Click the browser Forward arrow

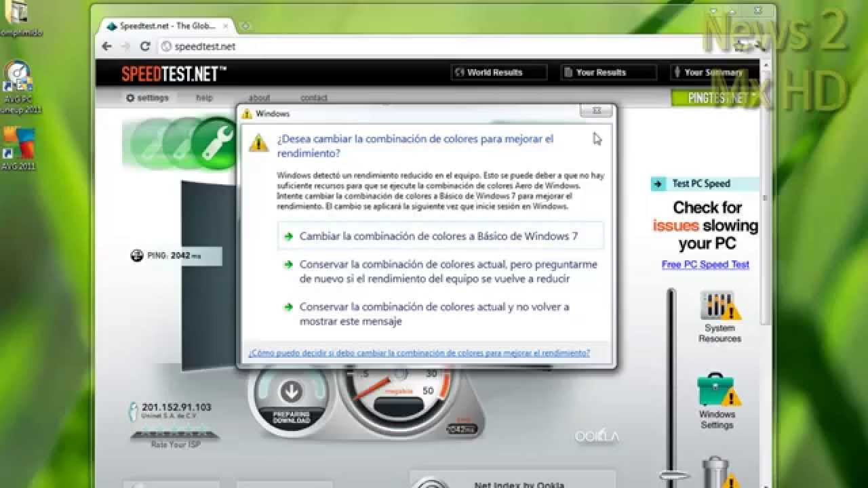coord(125,46)
